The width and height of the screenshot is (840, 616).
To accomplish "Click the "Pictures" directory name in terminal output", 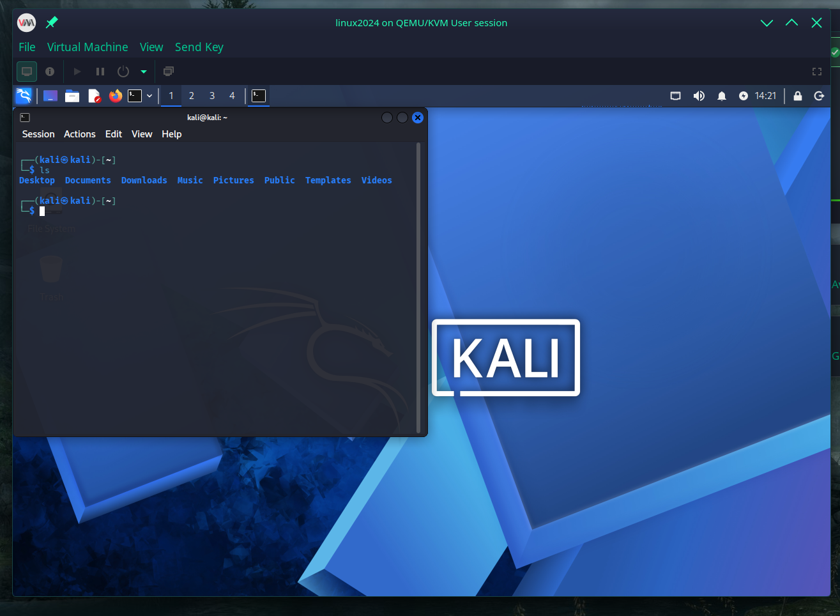I will (234, 180).
